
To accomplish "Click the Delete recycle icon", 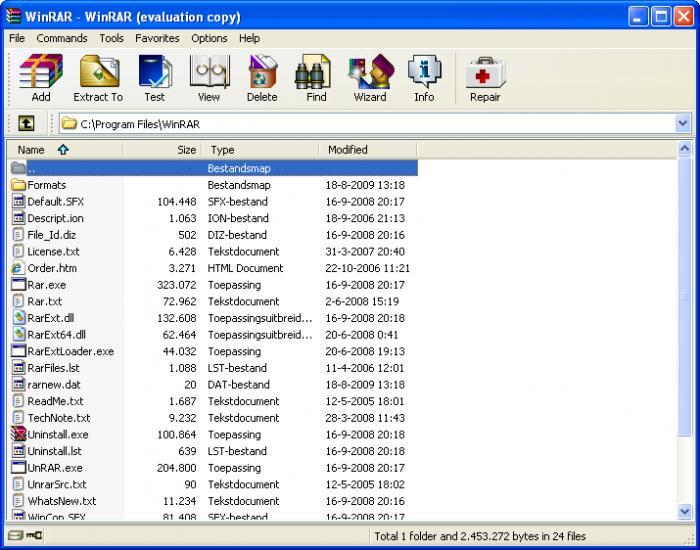I will coord(262,71).
